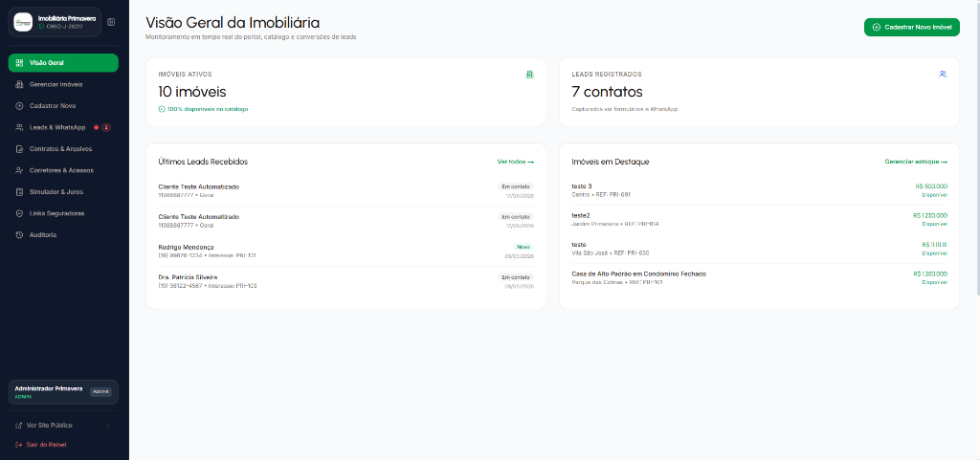Click the calculator icon beside Simulador & Juros
Screen dimensions: 980x460
[19, 191]
